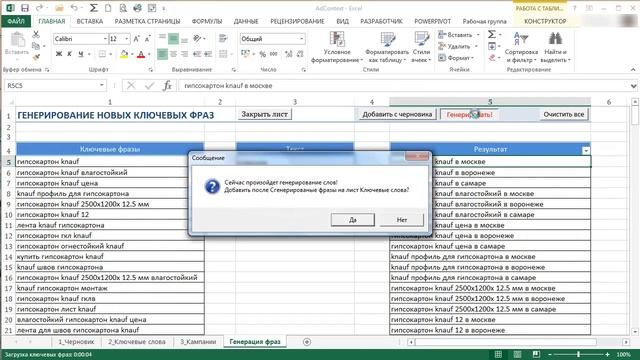Open the 1_Черновик sheet tab
This screenshot has height=360, width=640.
[76, 342]
